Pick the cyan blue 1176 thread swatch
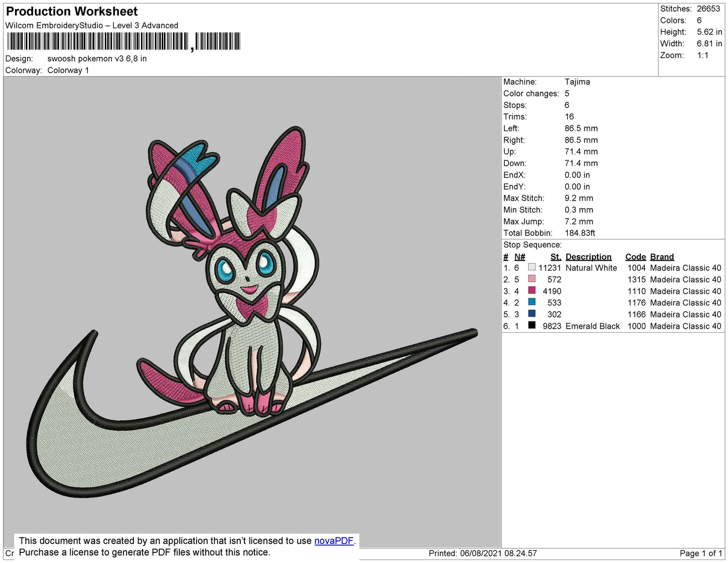Screen dimensions: 728x563 pos(532,302)
